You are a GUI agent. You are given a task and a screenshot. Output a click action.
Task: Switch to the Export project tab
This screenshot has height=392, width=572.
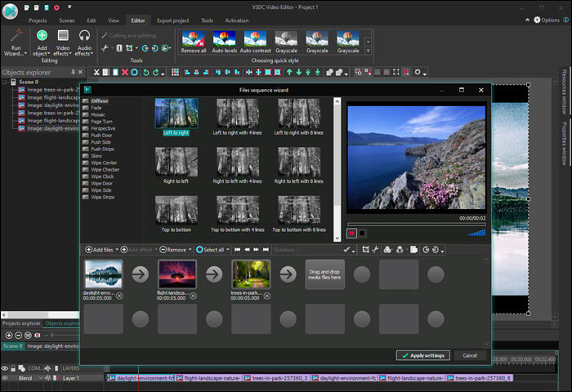[x=172, y=20]
